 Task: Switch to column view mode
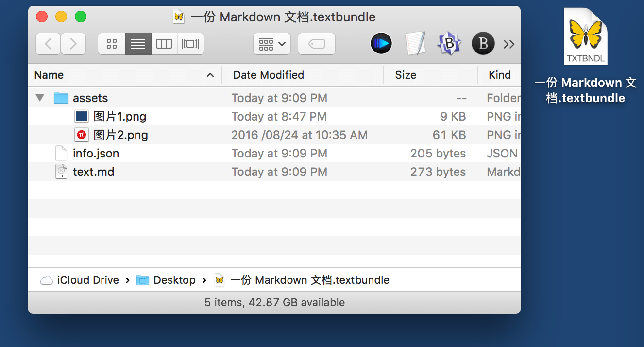[164, 44]
